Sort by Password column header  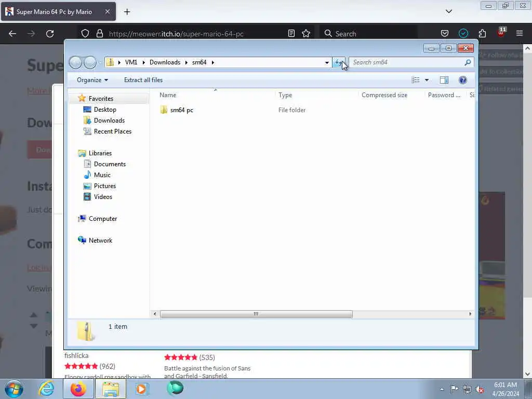[445, 95]
